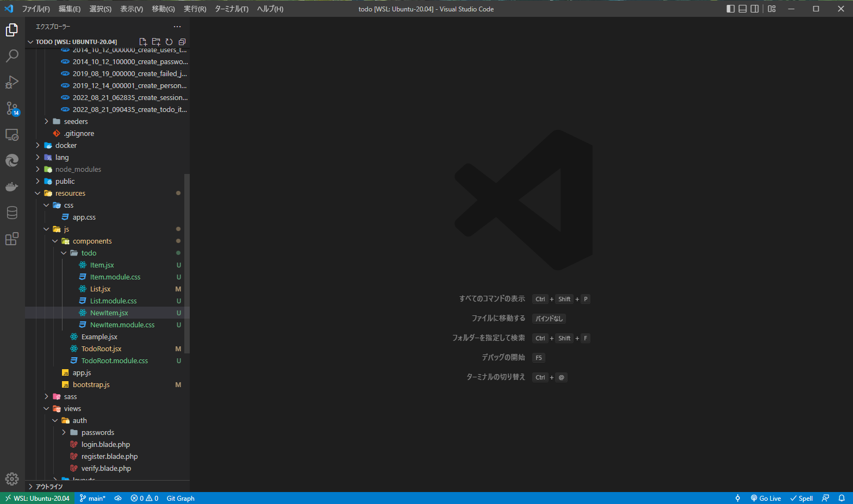Open the ターミナル(T) menu
The image size is (853, 504).
232,9
